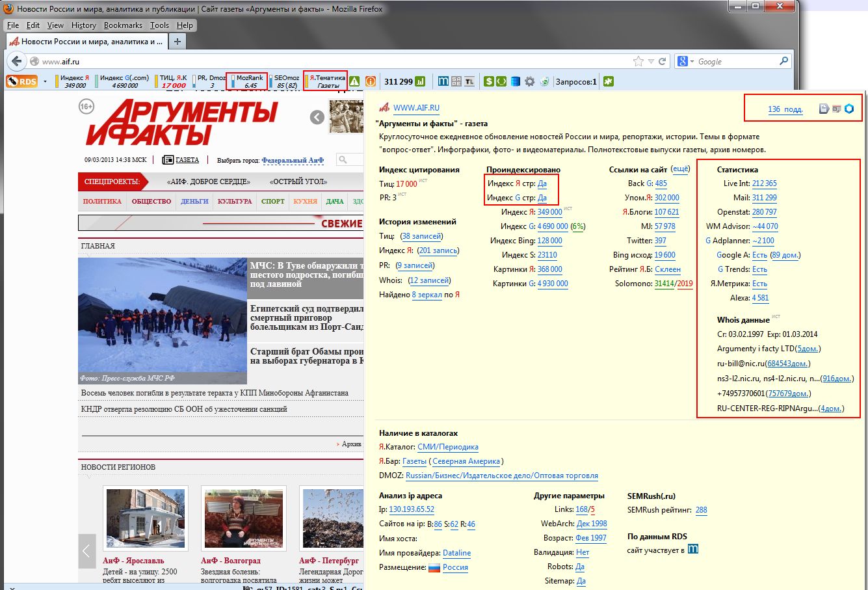Open the rescue workers snow photo
The width and height of the screenshot is (868, 590).
pyautogui.click(x=163, y=321)
